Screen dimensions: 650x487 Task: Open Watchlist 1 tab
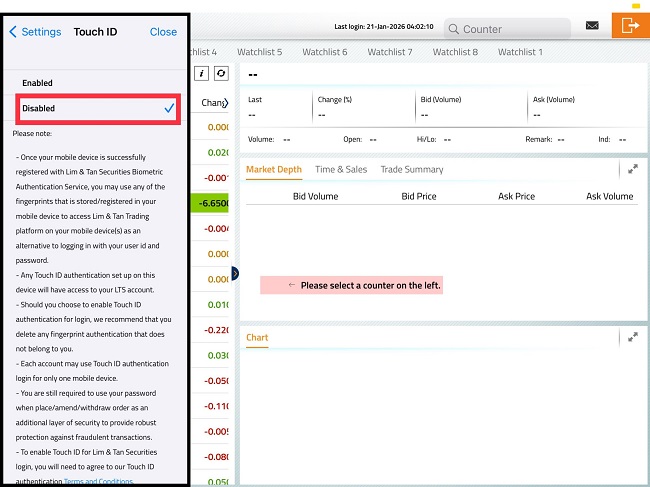(x=520, y=52)
